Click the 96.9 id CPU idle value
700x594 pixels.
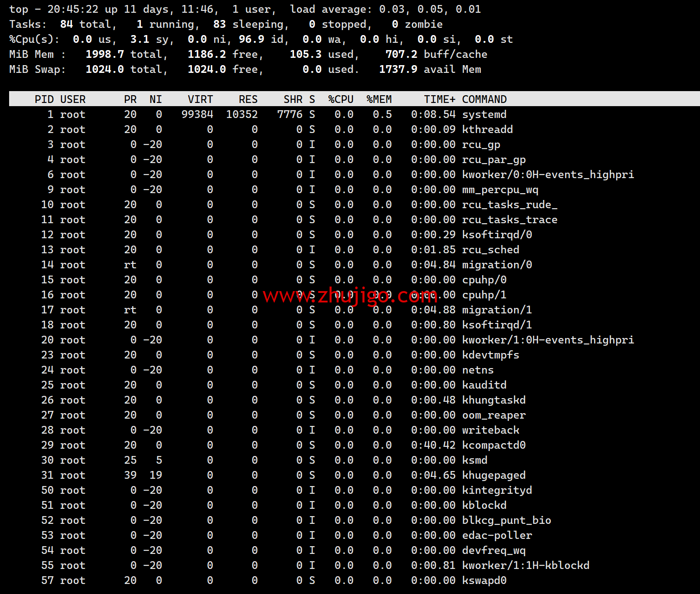(261, 39)
